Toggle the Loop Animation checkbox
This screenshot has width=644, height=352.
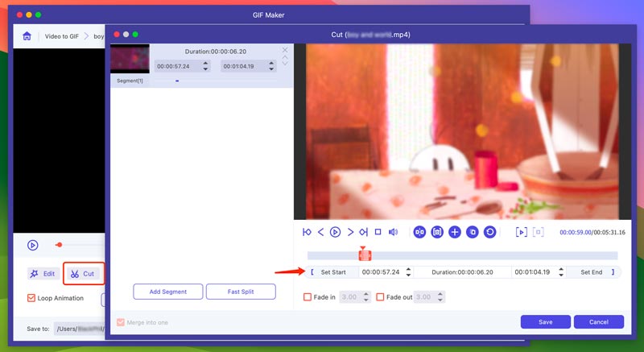coord(31,298)
